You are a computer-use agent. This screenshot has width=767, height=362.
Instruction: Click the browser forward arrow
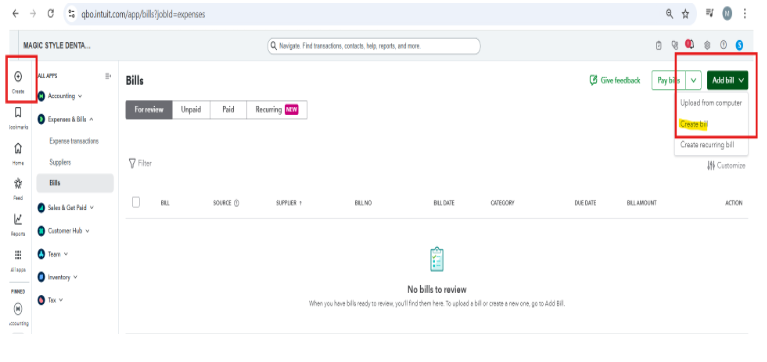[x=33, y=14]
